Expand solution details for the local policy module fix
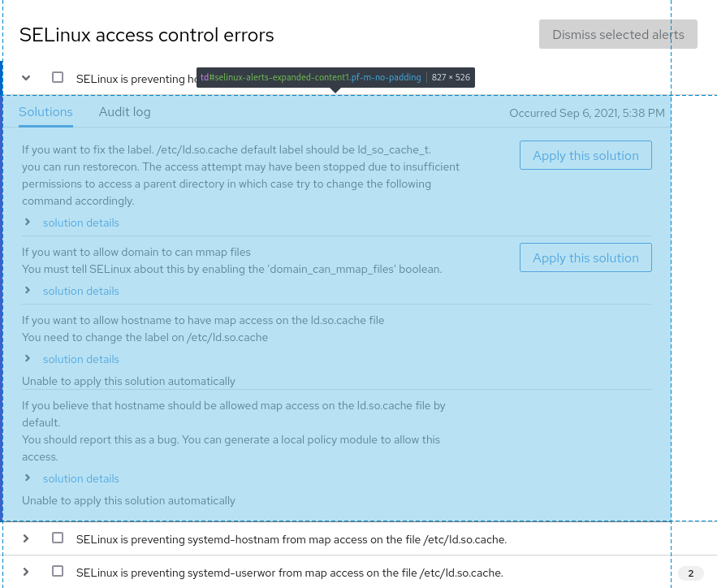Image resolution: width=717 pixels, height=588 pixels. point(80,478)
